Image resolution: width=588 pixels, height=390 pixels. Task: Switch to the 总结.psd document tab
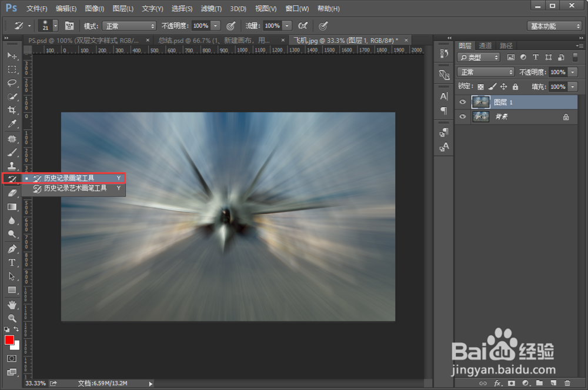214,41
